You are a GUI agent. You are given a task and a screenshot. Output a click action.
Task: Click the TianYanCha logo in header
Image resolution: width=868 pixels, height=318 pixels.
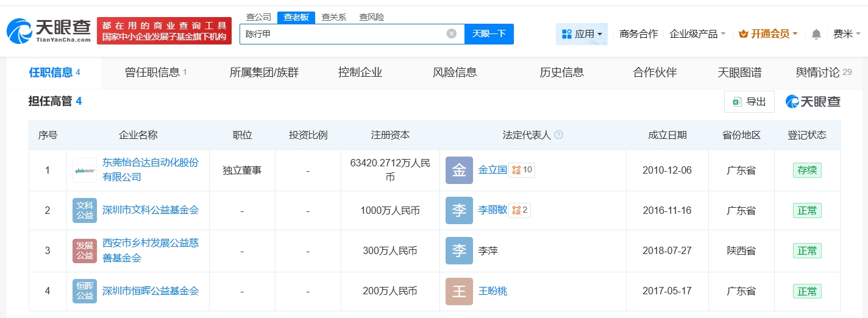(49, 30)
